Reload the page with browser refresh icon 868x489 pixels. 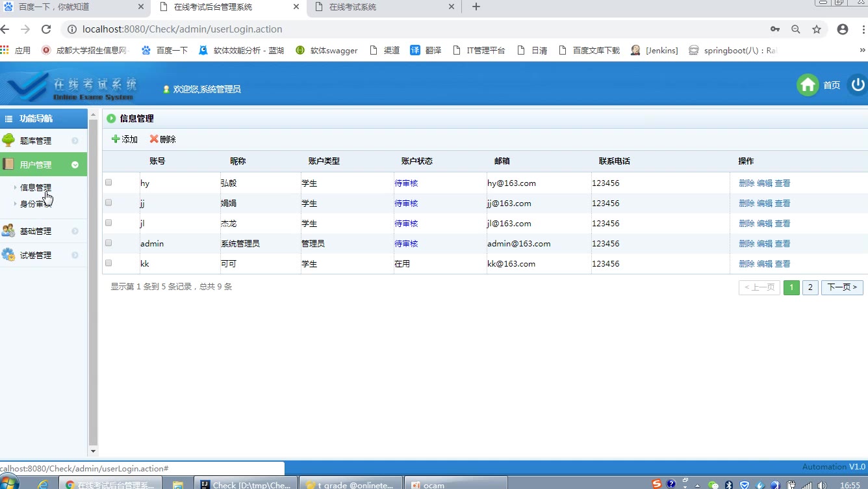46,29
